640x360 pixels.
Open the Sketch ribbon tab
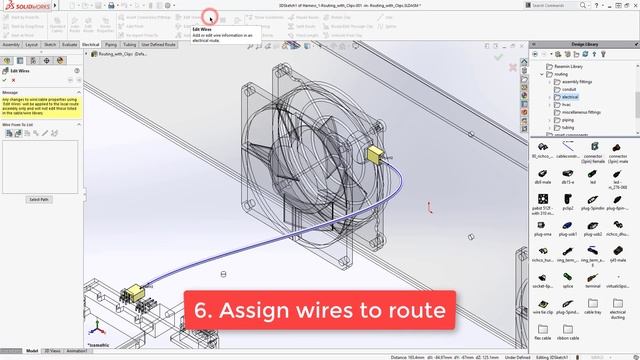coord(50,44)
